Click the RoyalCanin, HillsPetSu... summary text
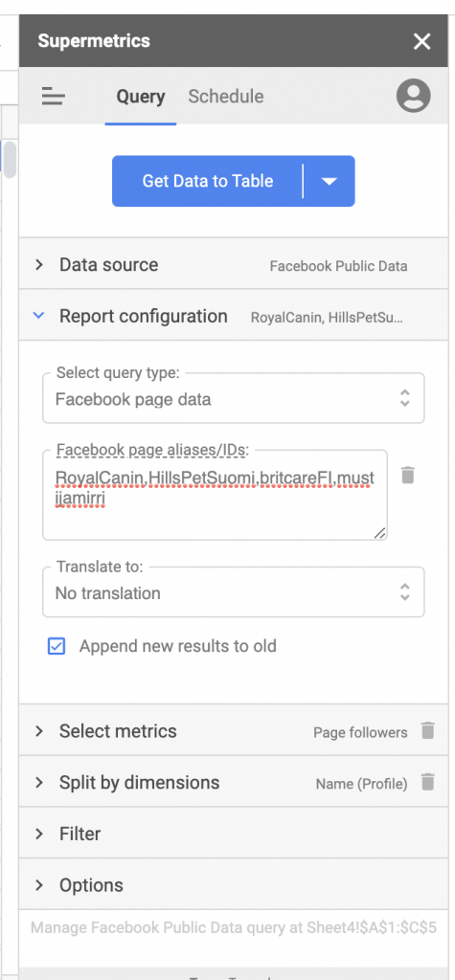Screen dimensions: 455x980 [x=327, y=318]
